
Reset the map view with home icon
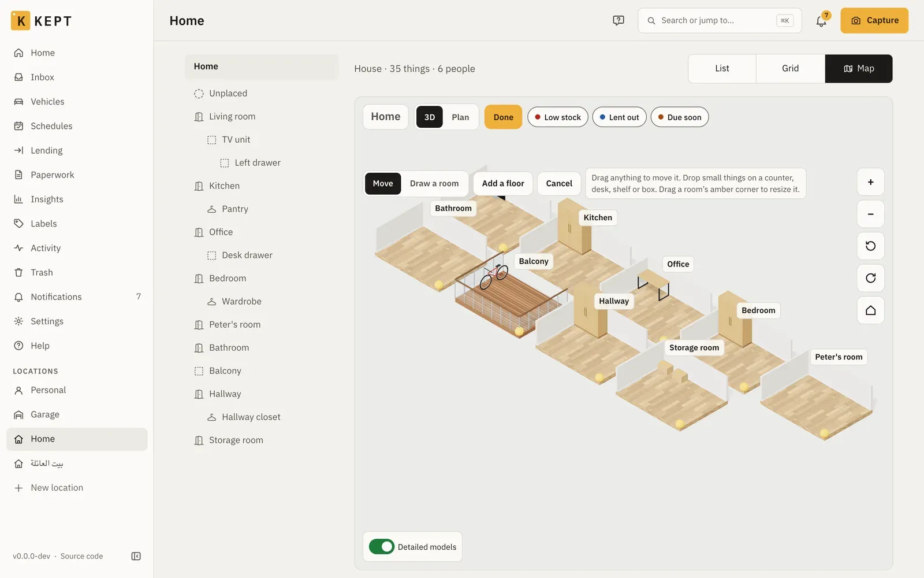coord(870,310)
